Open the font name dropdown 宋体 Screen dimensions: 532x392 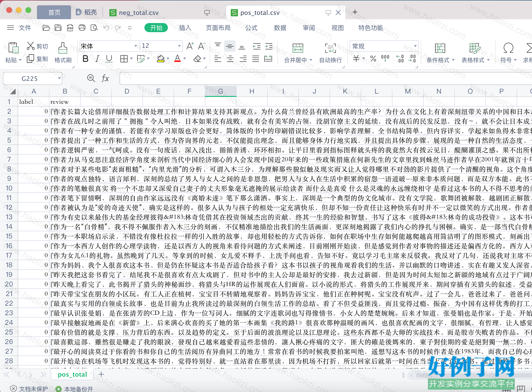coord(136,46)
